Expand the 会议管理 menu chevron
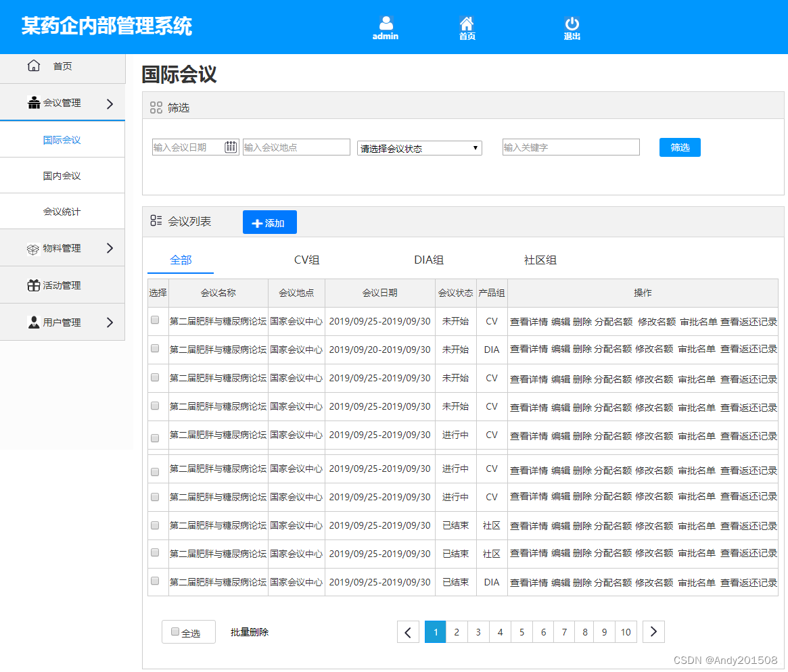This screenshot has height=672, width=788. pos(108,103)
